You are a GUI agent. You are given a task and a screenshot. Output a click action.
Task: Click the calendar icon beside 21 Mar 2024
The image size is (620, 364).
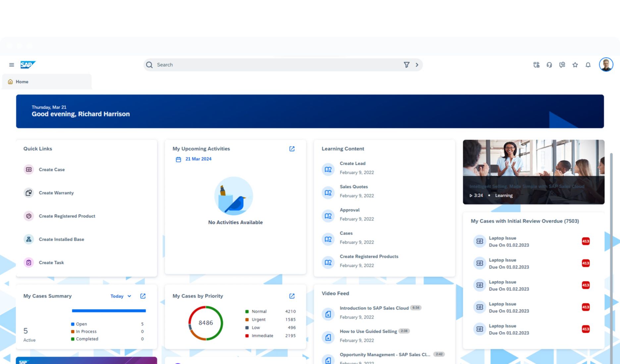click(x=178, y=159)
